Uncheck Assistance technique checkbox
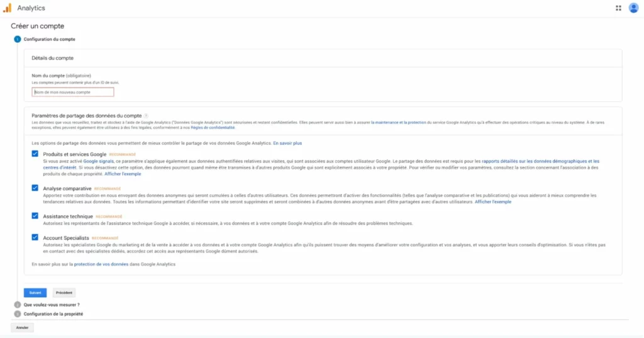 pyautogui.click(x=35, y=216)
